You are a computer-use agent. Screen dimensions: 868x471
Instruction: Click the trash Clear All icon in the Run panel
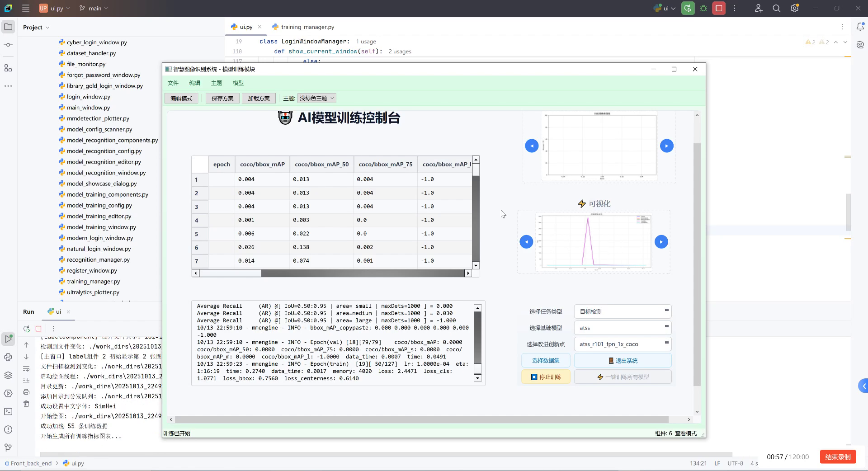click(26, 404)
